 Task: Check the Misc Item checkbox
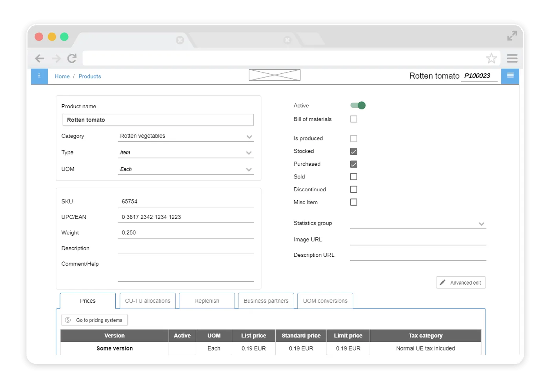354,202
